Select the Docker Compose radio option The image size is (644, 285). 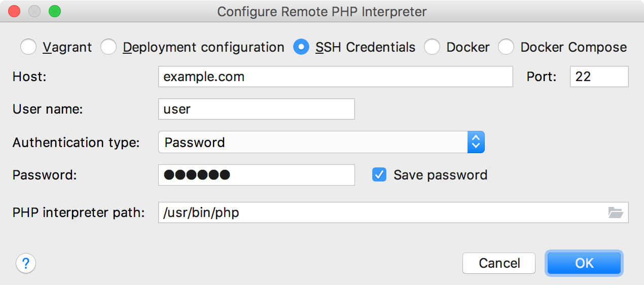pos(506,47)
